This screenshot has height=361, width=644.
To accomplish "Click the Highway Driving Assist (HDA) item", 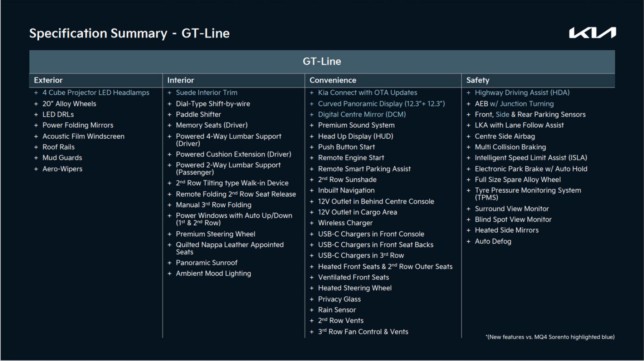I will point(522,93).
